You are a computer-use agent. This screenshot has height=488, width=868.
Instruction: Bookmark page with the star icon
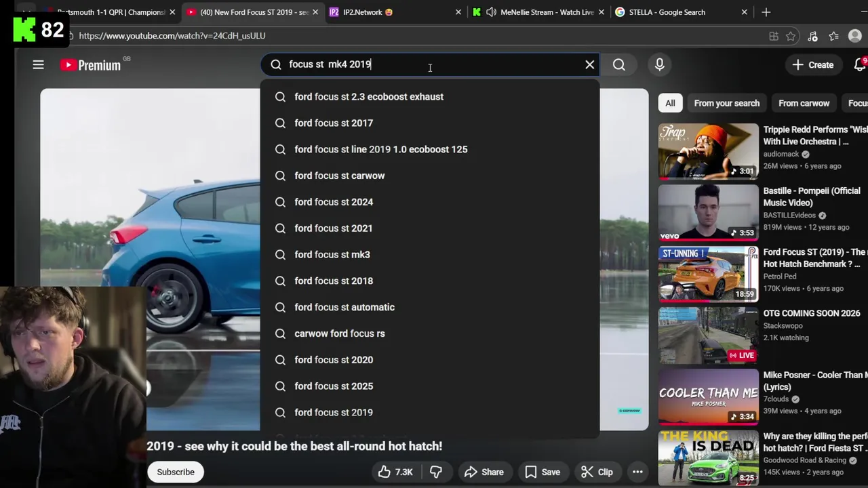click(x=791, y=36)
